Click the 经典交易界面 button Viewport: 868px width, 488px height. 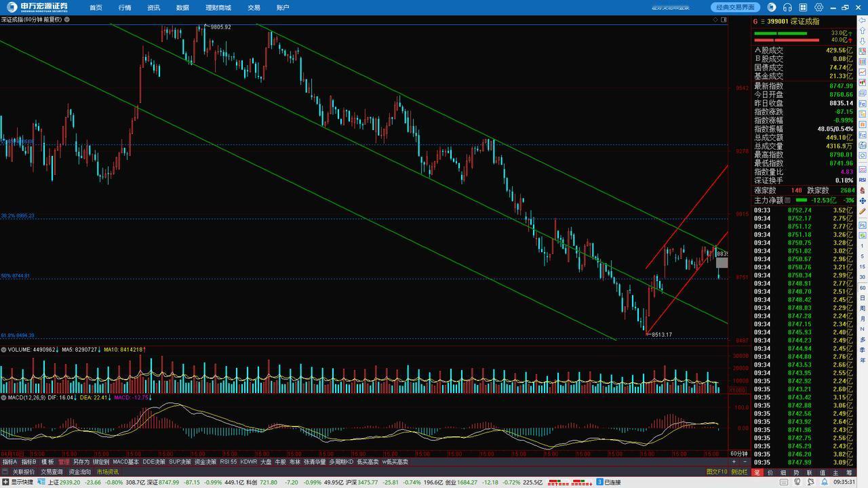736,7
